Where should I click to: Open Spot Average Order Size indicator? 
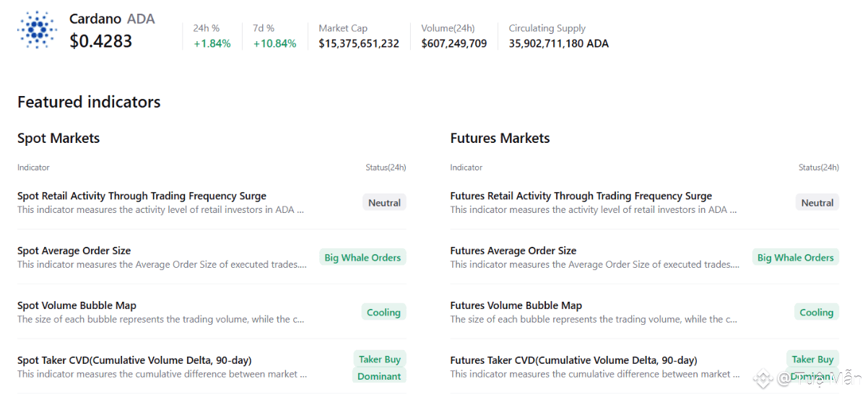tap(74, 250)
